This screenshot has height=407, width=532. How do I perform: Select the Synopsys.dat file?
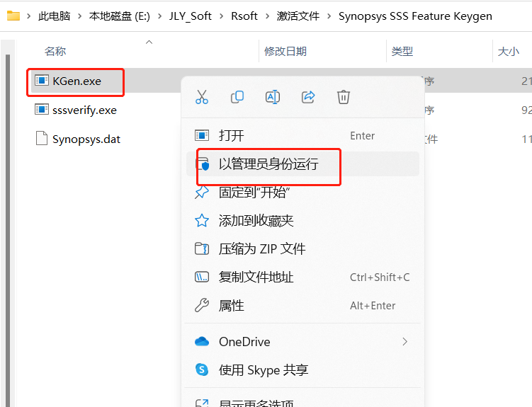pos(86,139)
